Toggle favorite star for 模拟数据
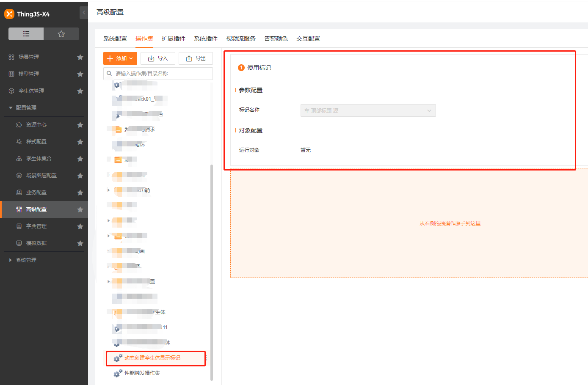 click(80, 243)
